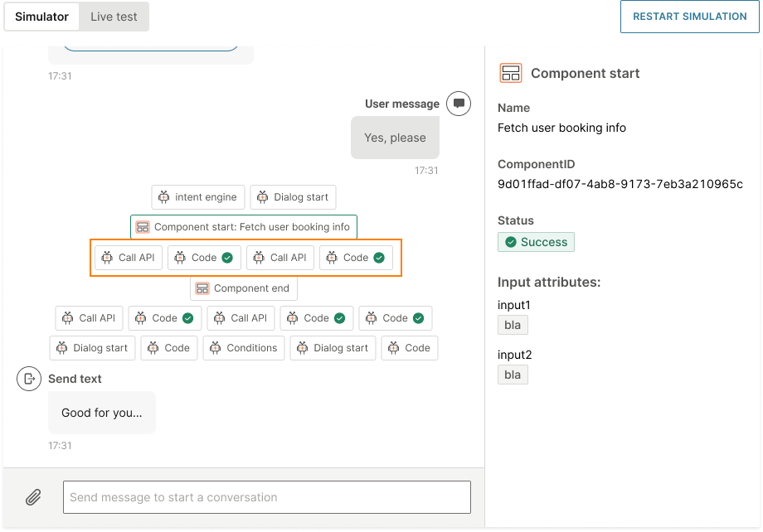Click the checkmark icon in Success badge
The image size is (763, 532).
510,242
